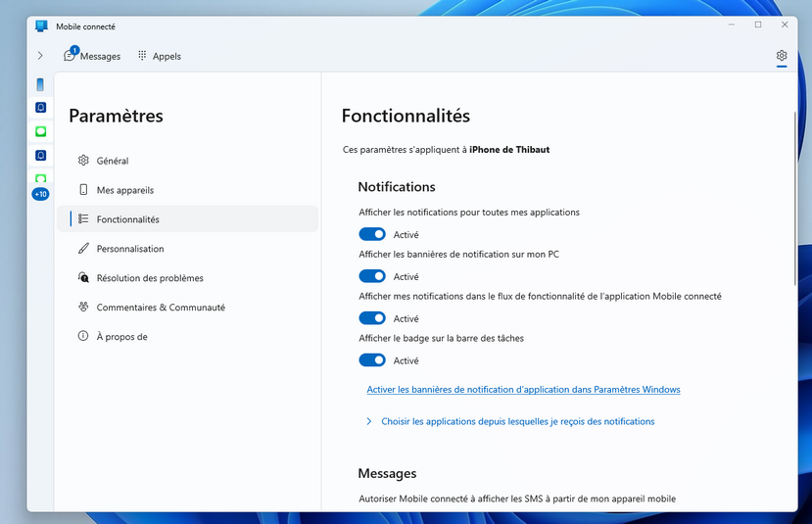Image resolution: width=812 pixels, height=524 pixels.
Task: Click the Paramètres heading
Action: pyautogui.click(x=116, y=116)
